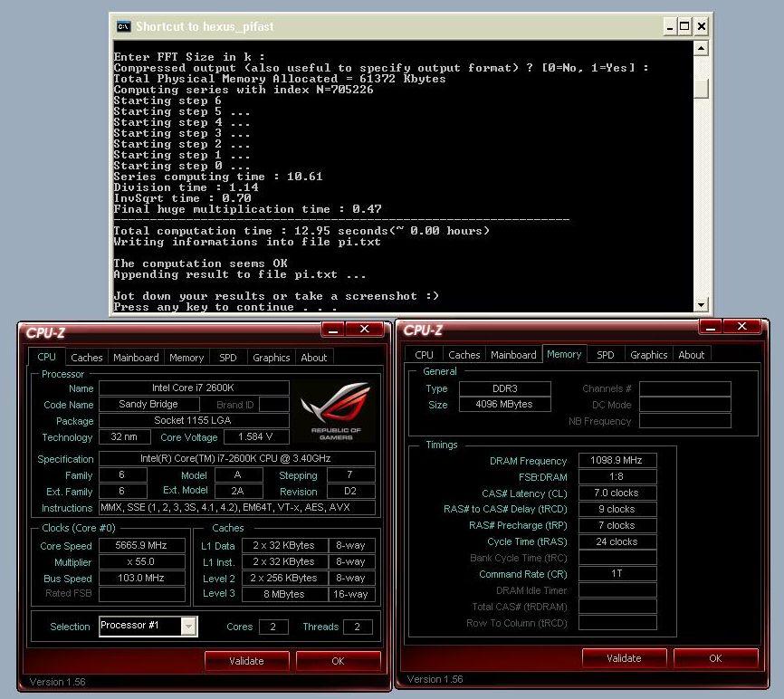Close the right CPU-Z window
This screenshot has height=699, width=784.
[742, 327]
